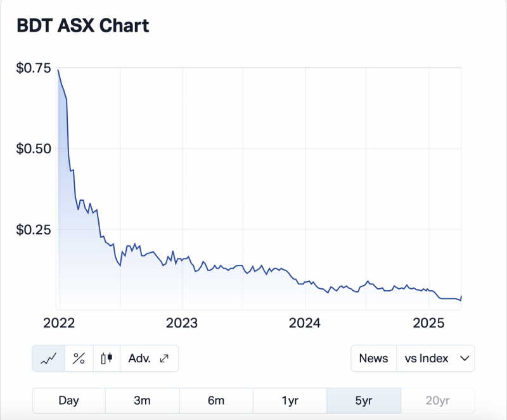507x420 pixels.
Task: Select the candlestick chart icon
Action: pyautogui.click(x=106, y=359)
